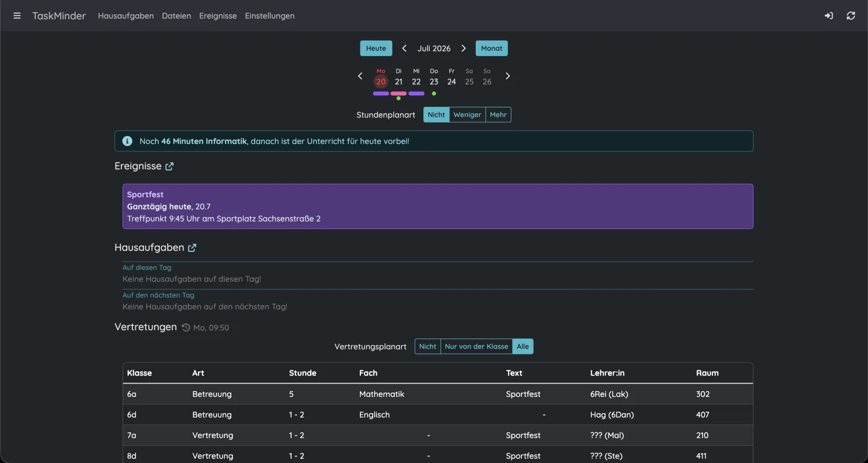The width and height of the screenshot is (868, 463).
Task: Open the hamburger menu icon
Action: point(17,16)
